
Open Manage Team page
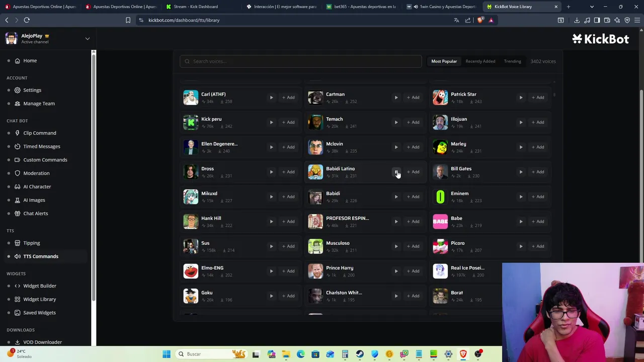point(39,104)
